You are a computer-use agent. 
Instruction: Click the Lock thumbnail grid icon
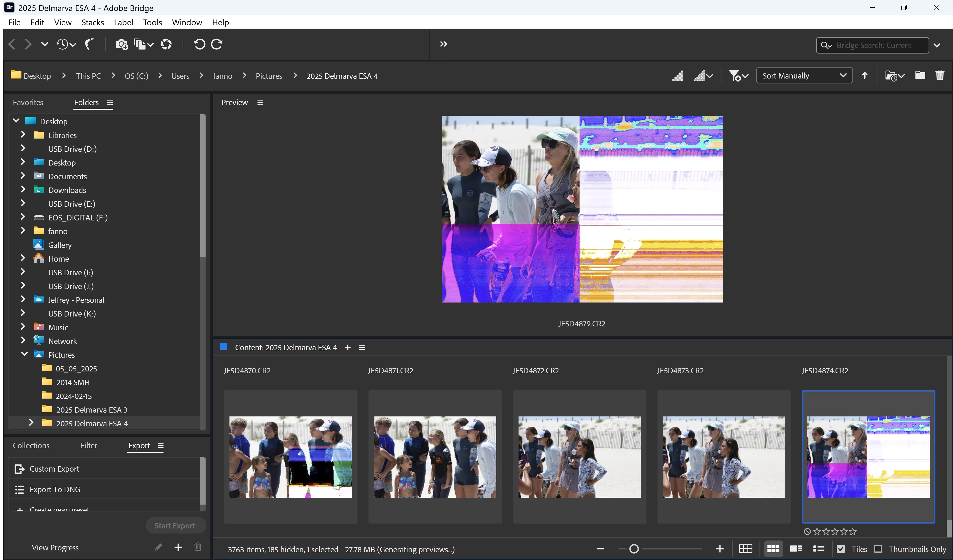[745, 549]
